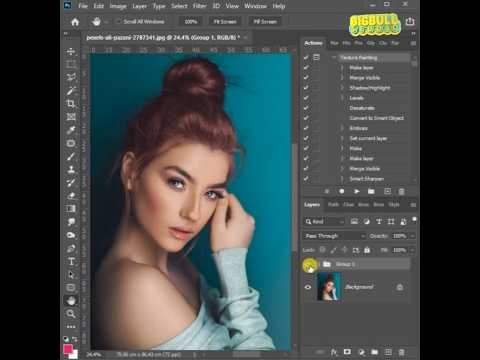480x360 pixels.
Task: Toggle the Levels step checkmark
Action: click(x=306, y=98)
